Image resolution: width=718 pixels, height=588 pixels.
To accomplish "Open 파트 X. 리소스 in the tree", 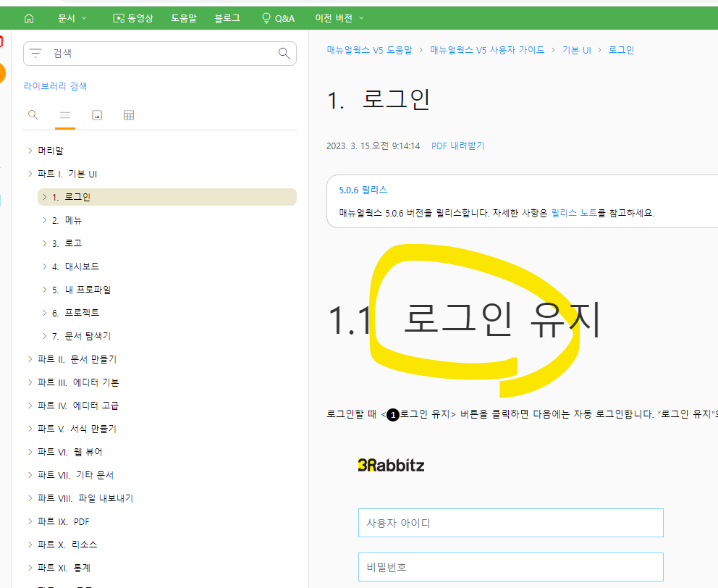I will [67, 545].
